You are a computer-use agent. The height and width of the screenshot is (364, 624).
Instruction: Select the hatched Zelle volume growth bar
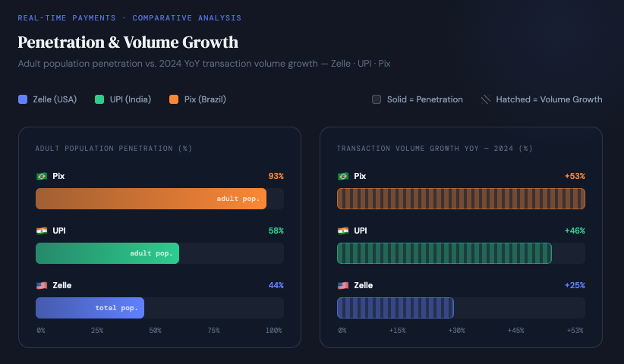pos(396,308)
